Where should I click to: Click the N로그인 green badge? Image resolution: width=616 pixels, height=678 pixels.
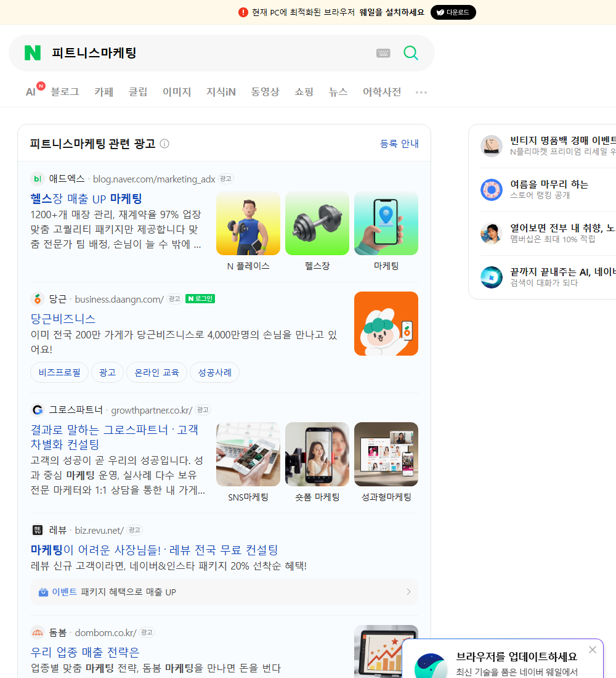pos(200,299)
